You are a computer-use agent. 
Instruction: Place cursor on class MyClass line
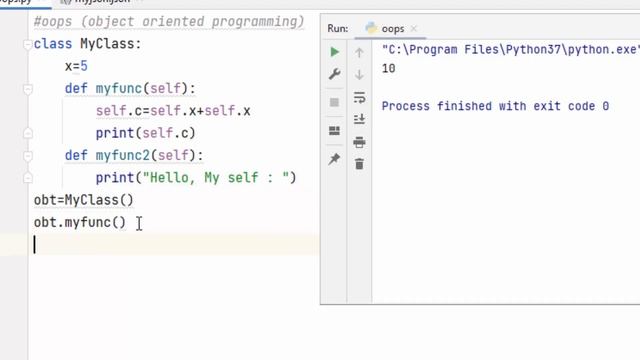coord(87,44)
